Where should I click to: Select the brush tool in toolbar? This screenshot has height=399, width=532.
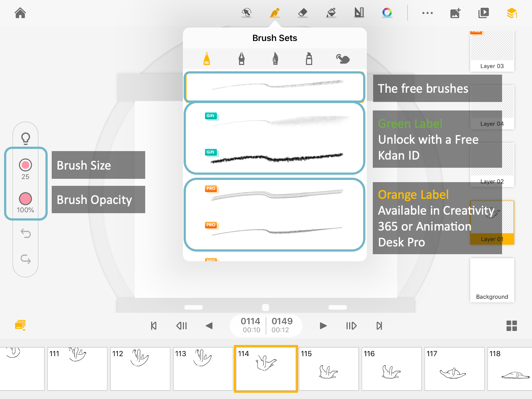(x=275, y=13)
